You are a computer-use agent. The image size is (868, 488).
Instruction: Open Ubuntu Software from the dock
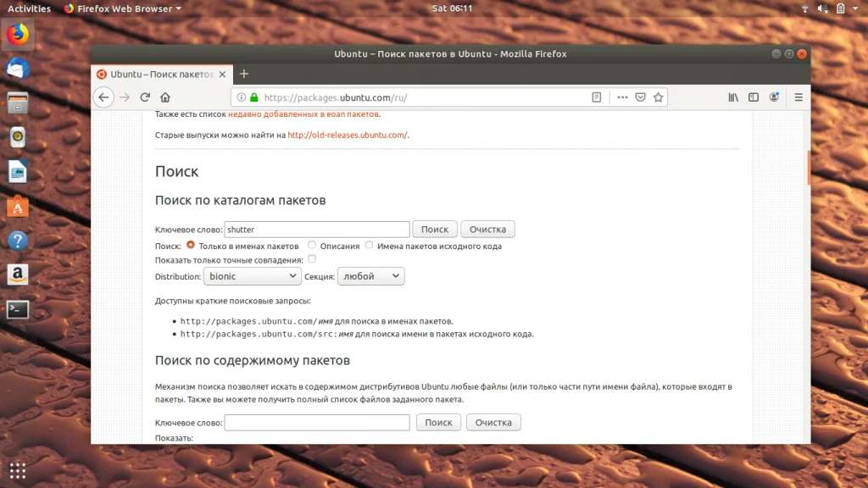(18, 207)
